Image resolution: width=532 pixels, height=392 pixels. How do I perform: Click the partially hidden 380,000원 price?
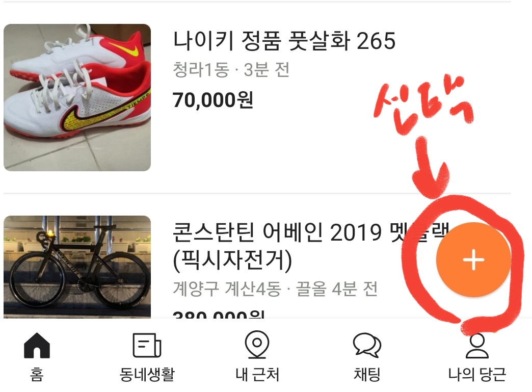click(219, 315)
